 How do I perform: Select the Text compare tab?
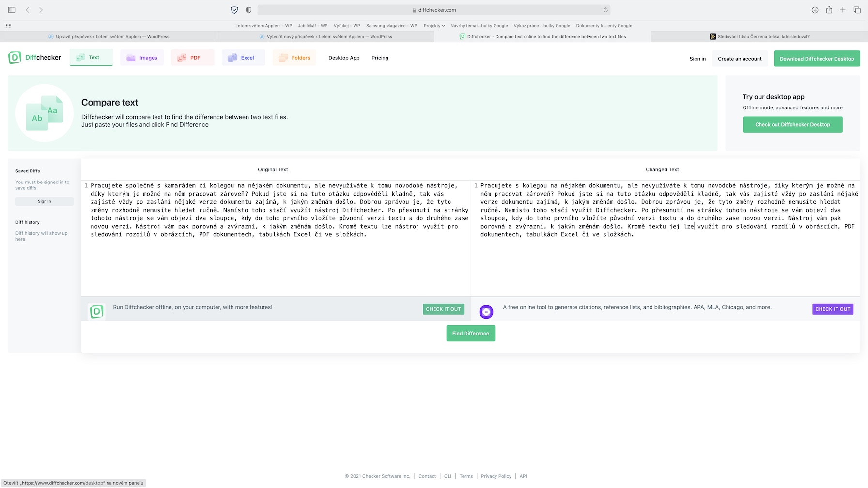click(91, 58)
